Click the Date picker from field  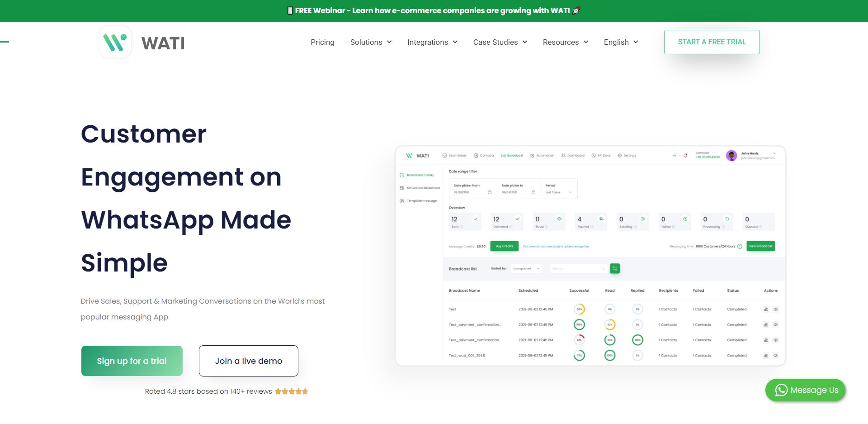click(x=472, y=189)
